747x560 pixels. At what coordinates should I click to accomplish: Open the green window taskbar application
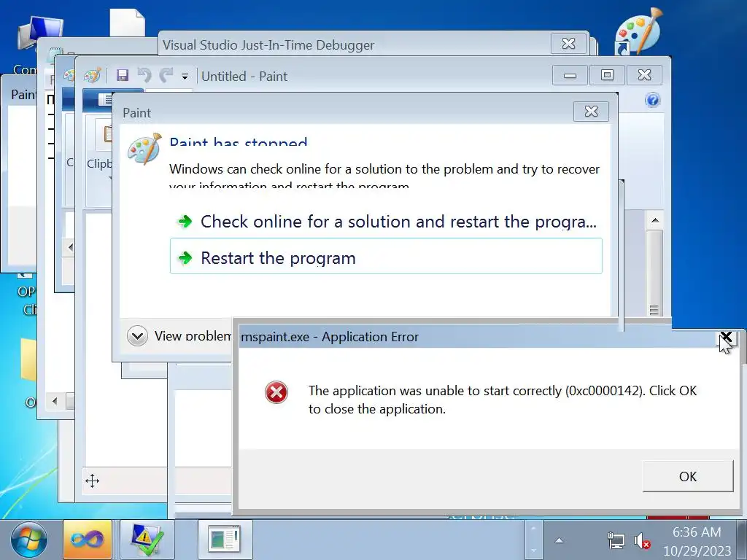coord(225,540)
